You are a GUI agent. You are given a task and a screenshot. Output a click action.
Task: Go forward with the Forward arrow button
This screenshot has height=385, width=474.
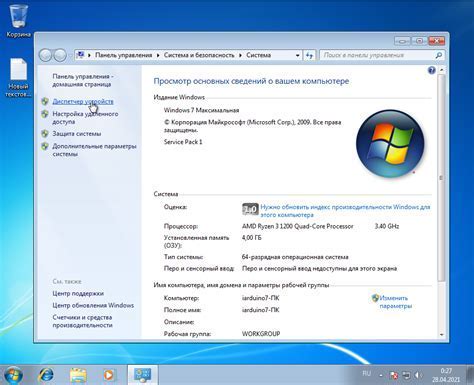(x=60, y=55)
